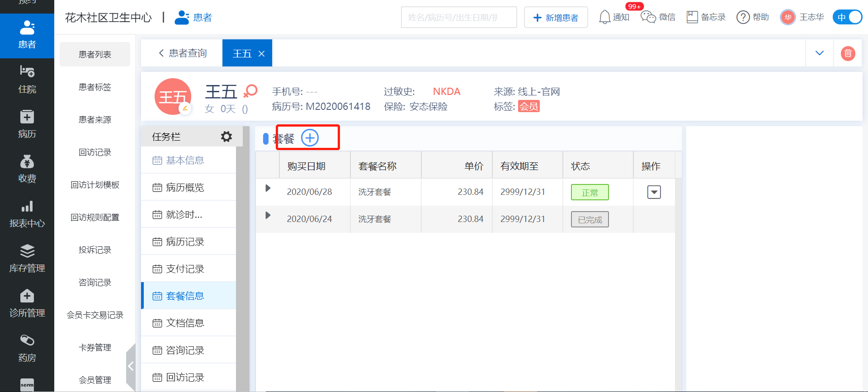The width and height of the screenshot is (868, 392).
Task: Open the 报表中心 module
Action: click(27, 214)
